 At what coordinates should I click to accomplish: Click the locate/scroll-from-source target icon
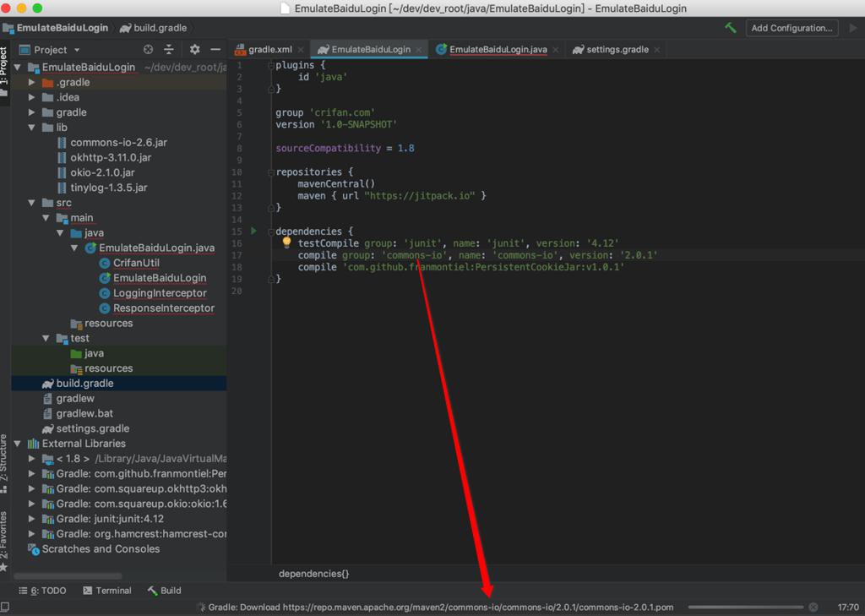149,50
